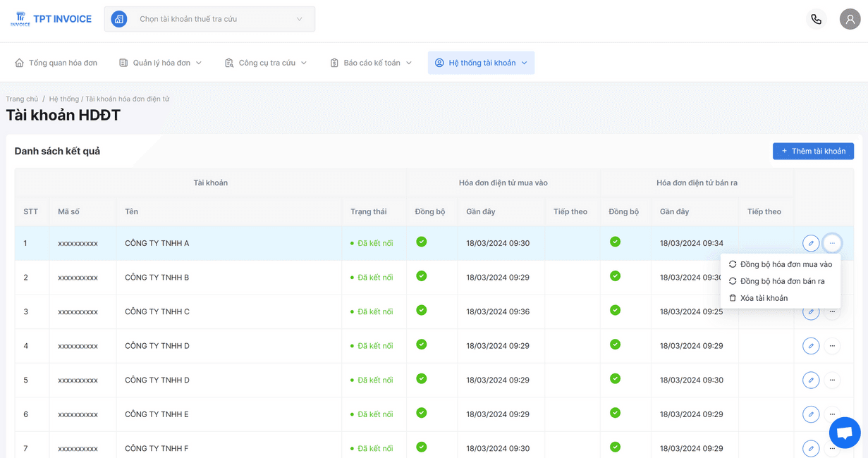Viewport: 868px width, 458px height.
Task: Click the Đã kết nối status for CÔNG TY TNHH B
Action: 372,278
